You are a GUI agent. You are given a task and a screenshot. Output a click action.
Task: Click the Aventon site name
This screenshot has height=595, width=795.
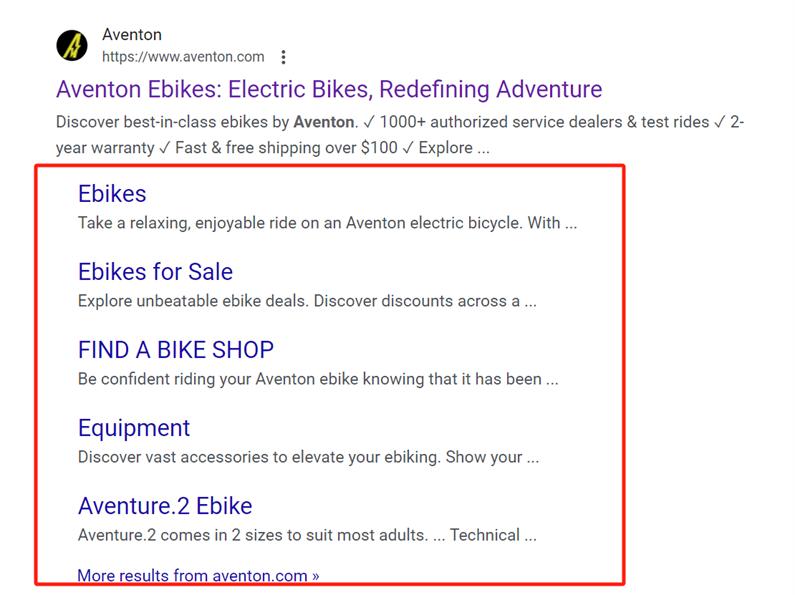tap(132, 35)
